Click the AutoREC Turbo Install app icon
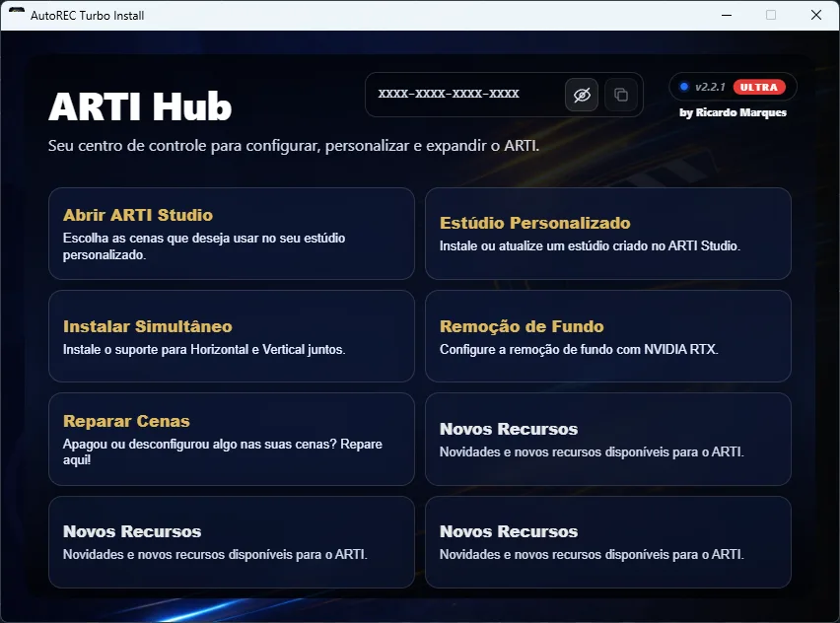840x623 pixels. 17,12
